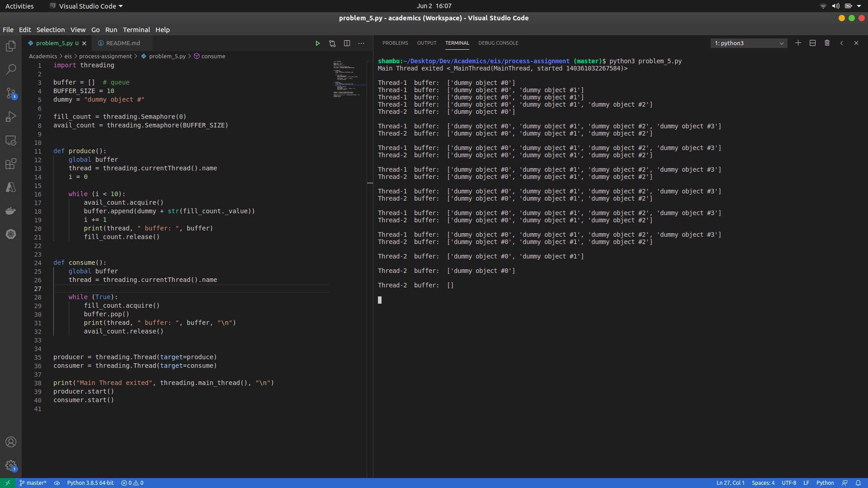Screen dimensions: 868x488
Task: Open the Explorer view in activity bar
Action: click(11, 46)
